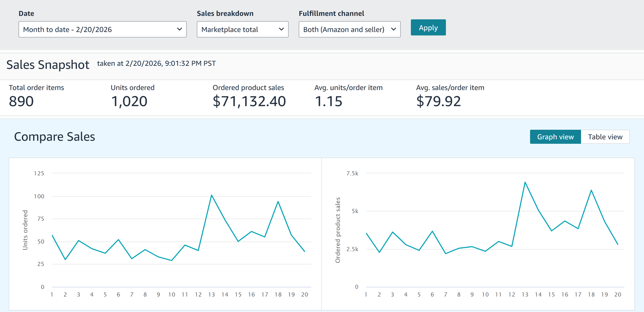
Task: Open the Date range dropdown
Action: pyautogui.click(x=102, y=29)
